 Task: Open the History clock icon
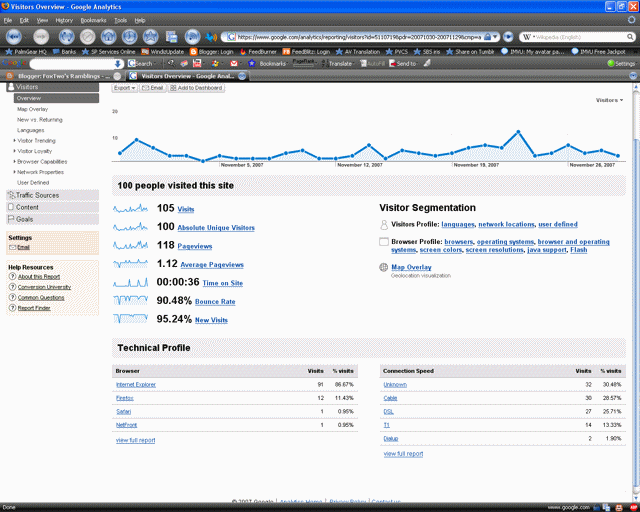coord(129,37)
